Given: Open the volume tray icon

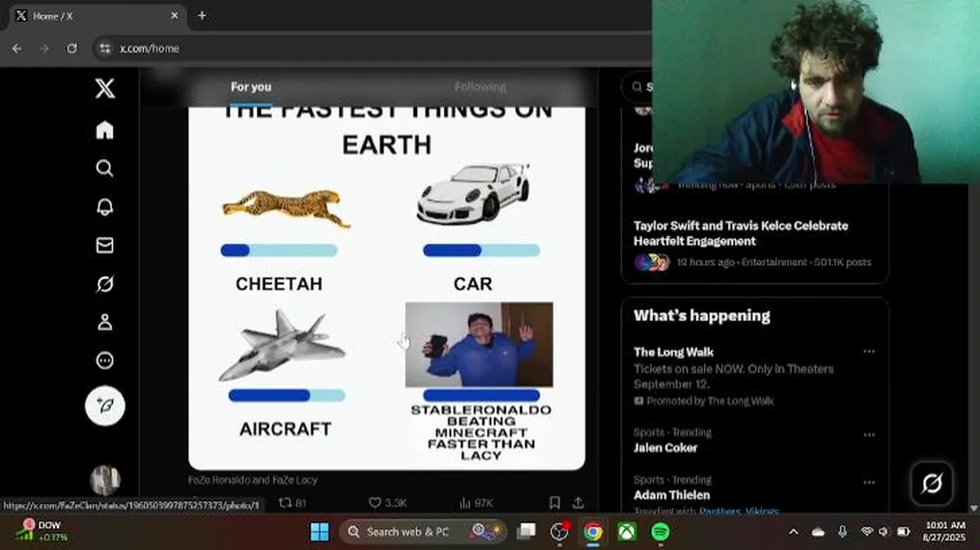Looking at the screenshot, I should pos(885,532).
